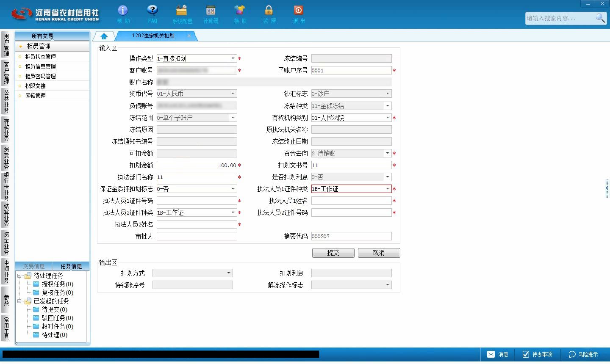This screenshot has height=364, width=610.
Task: Select the 结算业务 side tab
Action: coord(6,215)
